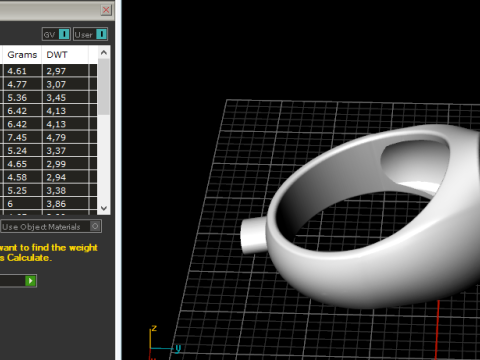Select the 2,97 DWT cell
480x360 pixels.
tap(65, 71)
